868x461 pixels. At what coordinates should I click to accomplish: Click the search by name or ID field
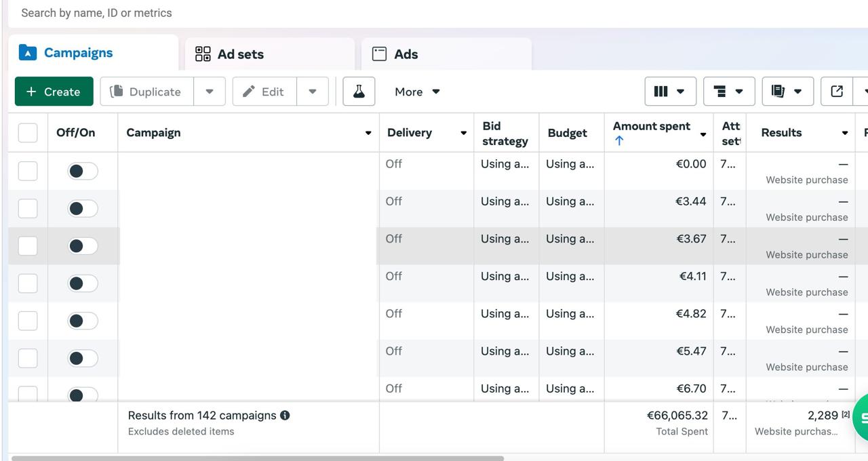pos(271,13)
